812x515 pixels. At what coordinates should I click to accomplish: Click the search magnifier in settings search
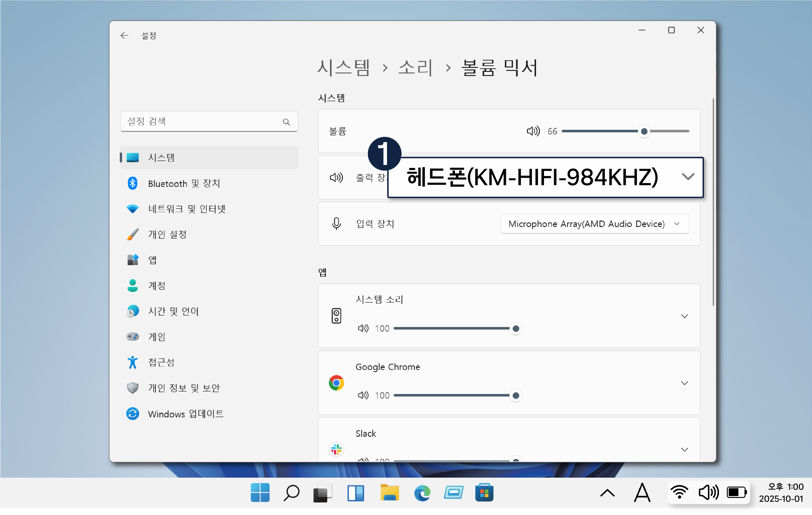[286, 122]
